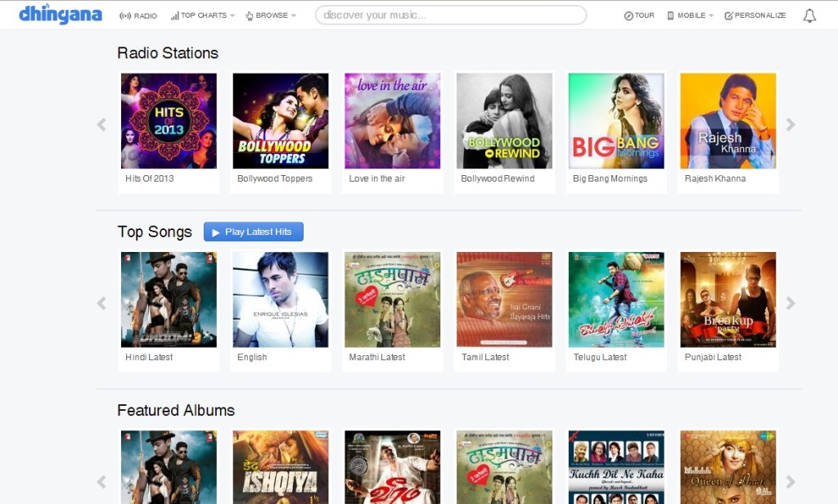Open the Timepass featured album cover
This screenshot has height=504, width=838.
coord(504,467)
